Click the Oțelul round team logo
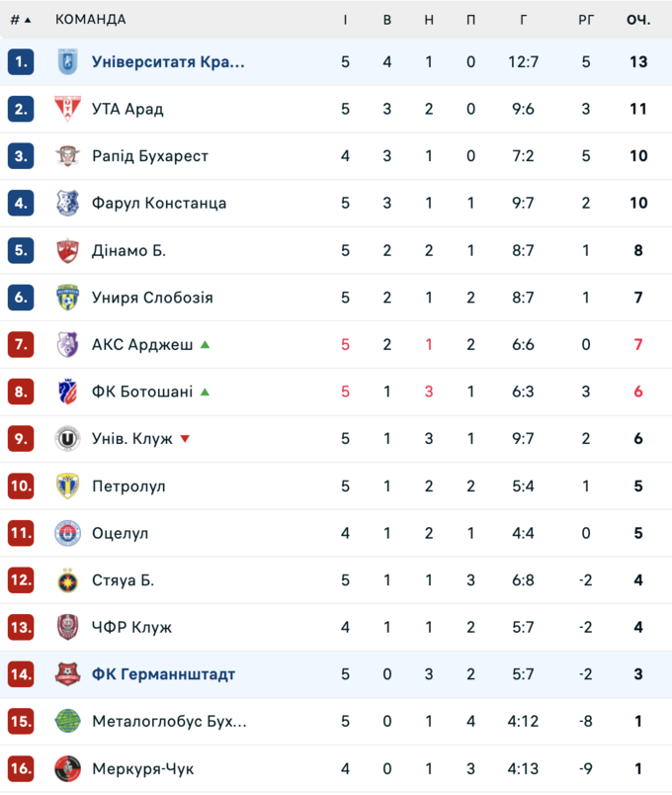Viewport: 672px width, 795px height. click(67, 533)
